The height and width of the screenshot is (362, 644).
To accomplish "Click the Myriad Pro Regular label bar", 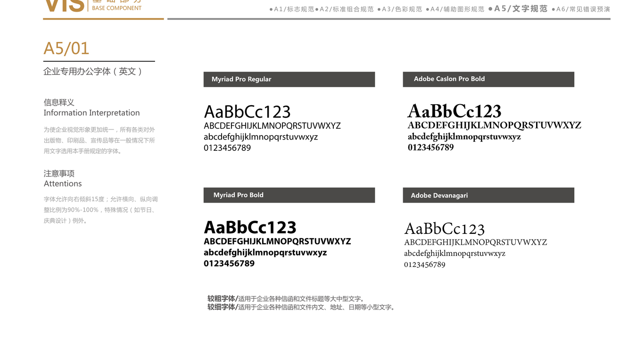I will click(x=289, y=79).
